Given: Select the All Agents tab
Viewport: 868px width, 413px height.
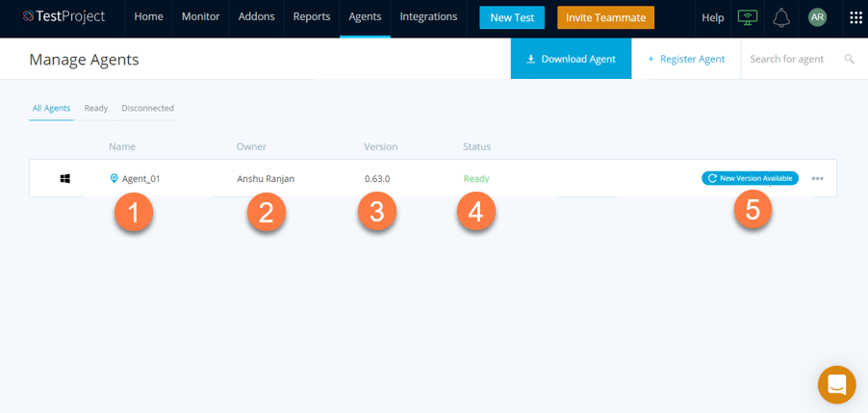Looking at the screenshot, I should pos(51,109).
